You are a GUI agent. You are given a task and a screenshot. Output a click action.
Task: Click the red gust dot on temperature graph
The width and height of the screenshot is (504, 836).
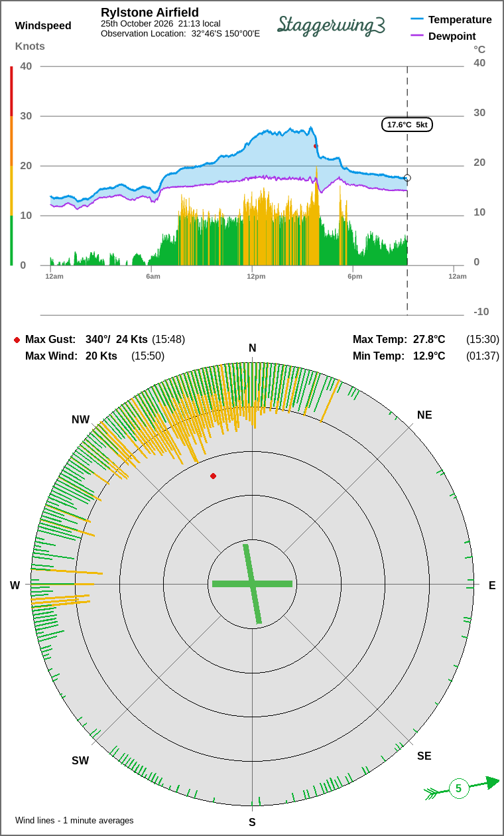[316, 146]
